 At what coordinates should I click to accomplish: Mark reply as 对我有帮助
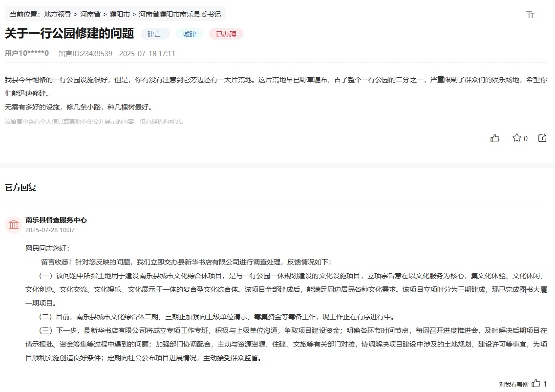(513, 384)
